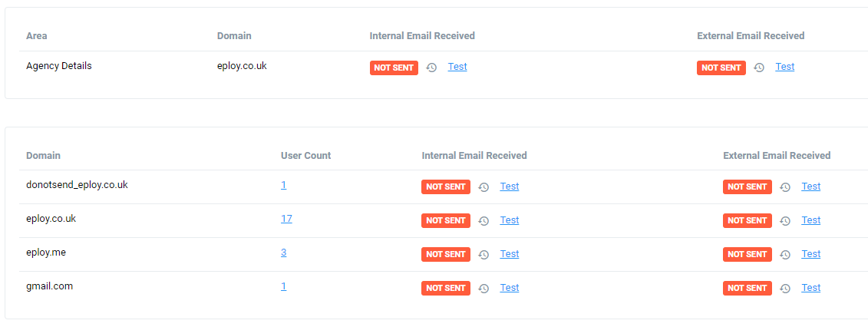Open internal history icon in eploy.co.uk domain row
This screenshot has width=868, height=327.
[x=484, y=221]
